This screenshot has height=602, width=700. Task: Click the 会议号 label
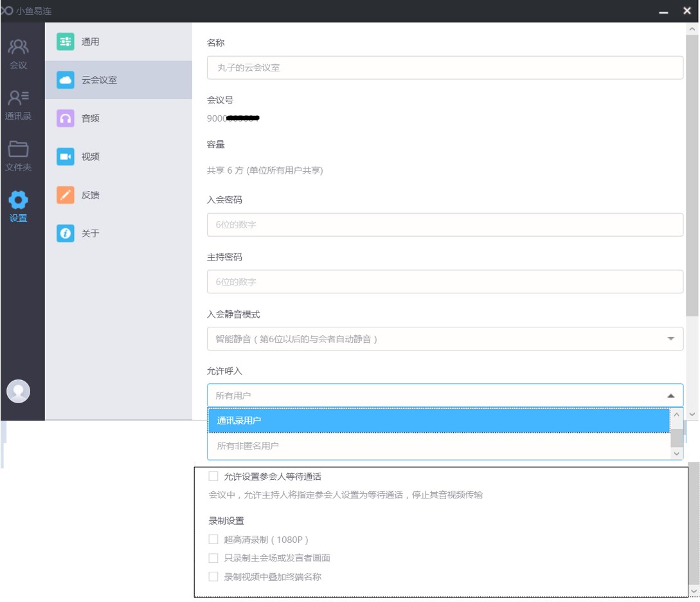tap(220, 100)
